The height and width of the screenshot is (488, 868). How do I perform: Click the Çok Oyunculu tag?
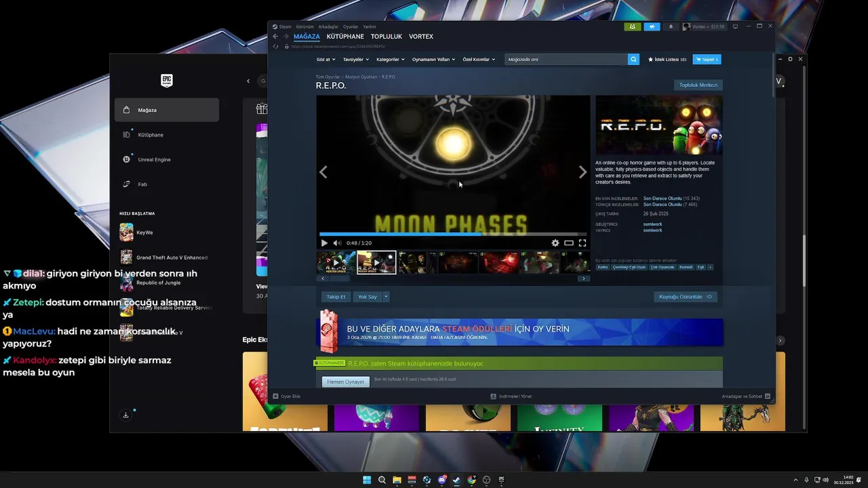click(x=663, y=267)
